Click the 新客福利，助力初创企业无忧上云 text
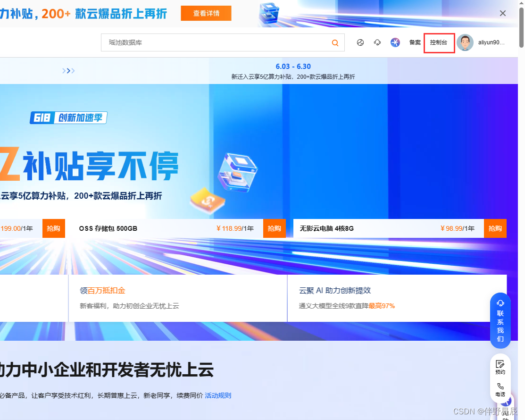This screenshot has height=420, width=525. click(129, 306)
